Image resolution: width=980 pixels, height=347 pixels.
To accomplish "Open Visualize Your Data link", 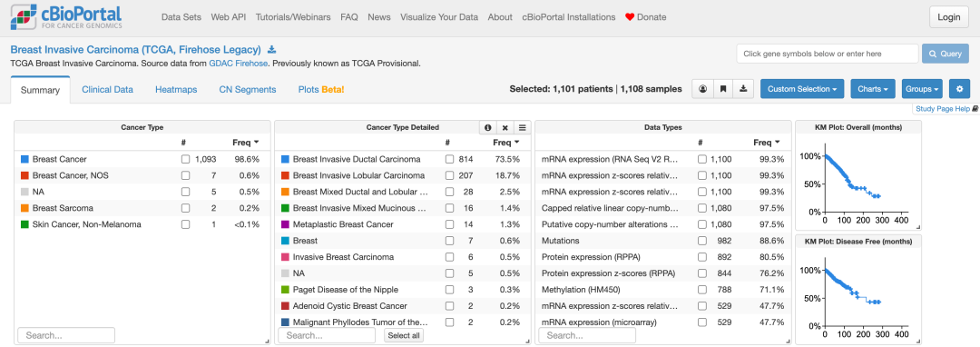I will coord(439,17).
